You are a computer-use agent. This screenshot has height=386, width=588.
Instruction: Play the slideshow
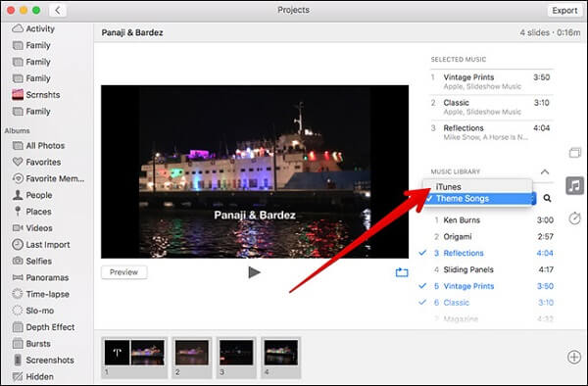(x=254, y=272)
